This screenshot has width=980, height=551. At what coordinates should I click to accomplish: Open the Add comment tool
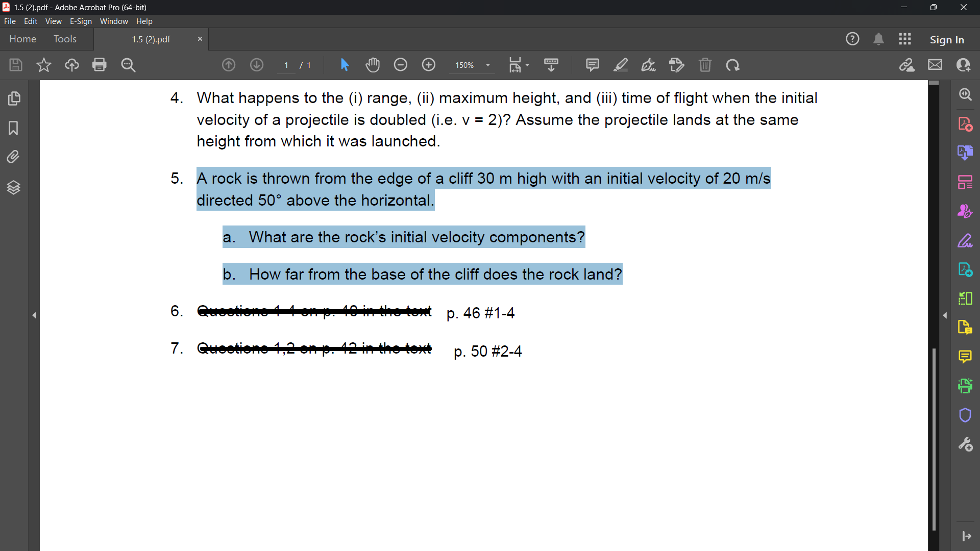[593, 65]
